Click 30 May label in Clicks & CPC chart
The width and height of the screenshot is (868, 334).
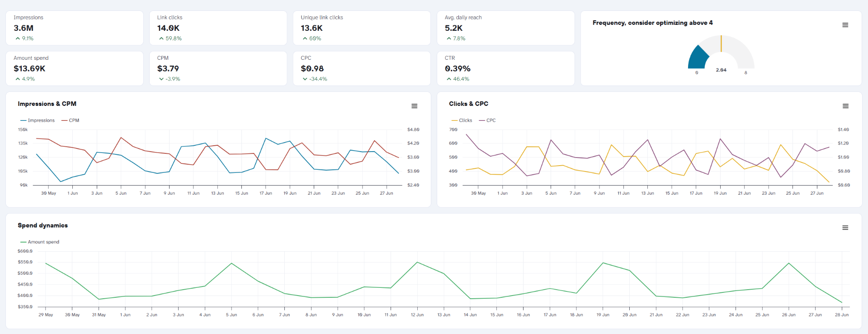tap(478, 193)
